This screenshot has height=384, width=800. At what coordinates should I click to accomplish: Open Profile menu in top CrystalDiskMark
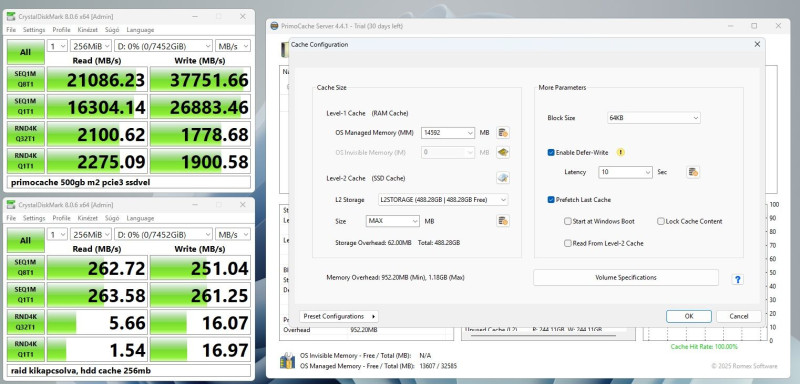[61, 30]
